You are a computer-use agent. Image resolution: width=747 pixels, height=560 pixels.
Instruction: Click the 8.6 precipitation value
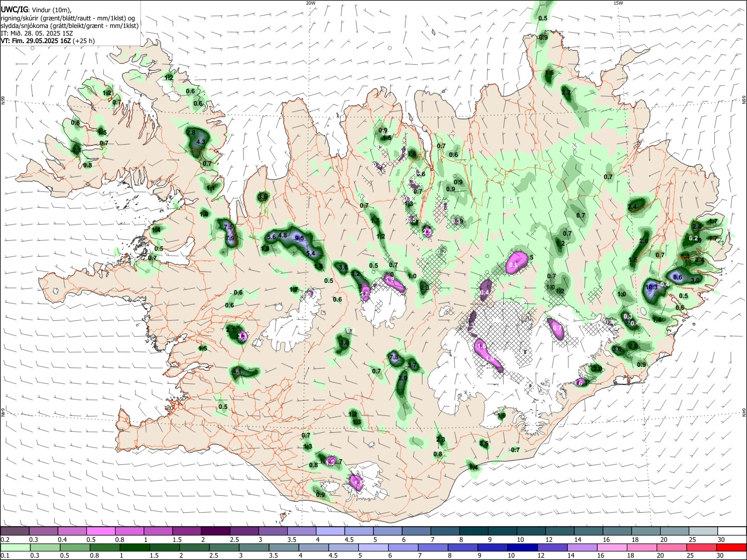678,277
